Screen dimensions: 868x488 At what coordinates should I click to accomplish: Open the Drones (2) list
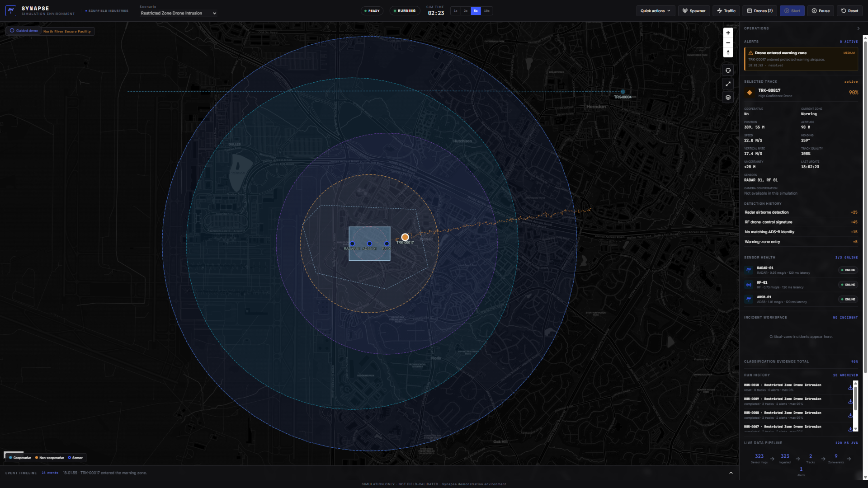coord(760,11)
